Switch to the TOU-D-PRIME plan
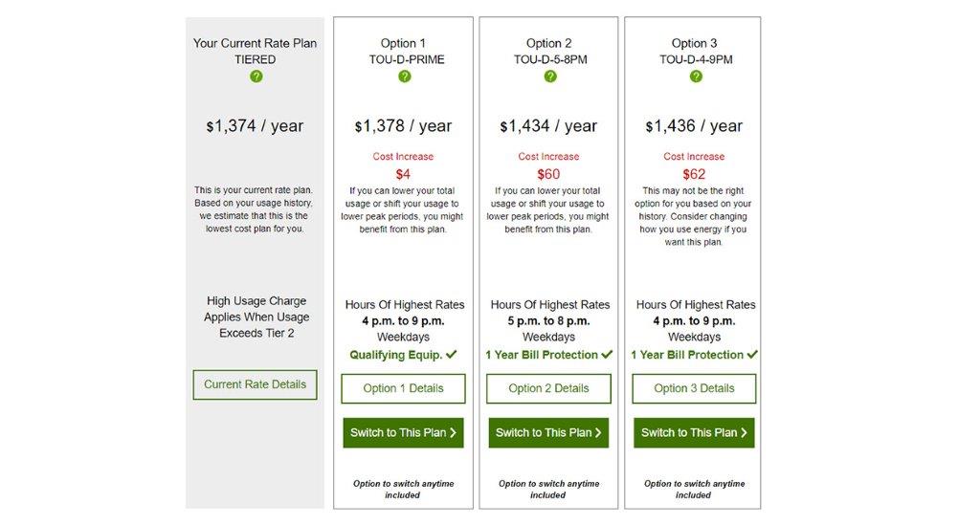The image size is (980, 525). [403, 432]
